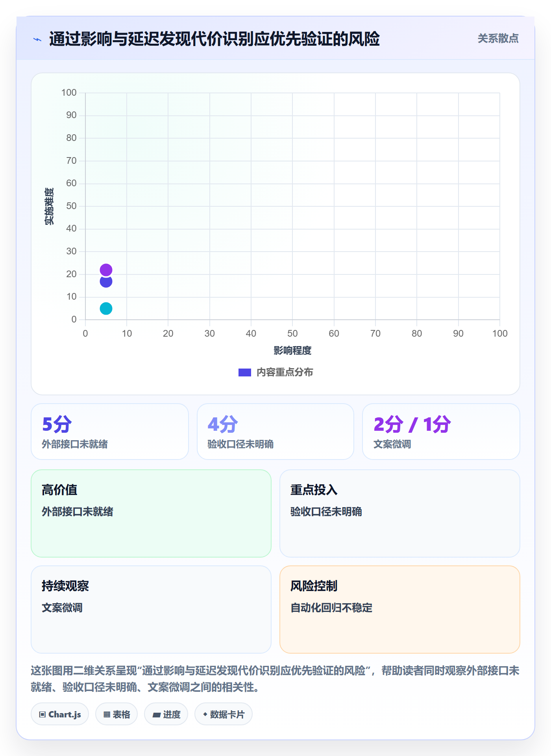Open the 持续观察 quadrant card

151,610
